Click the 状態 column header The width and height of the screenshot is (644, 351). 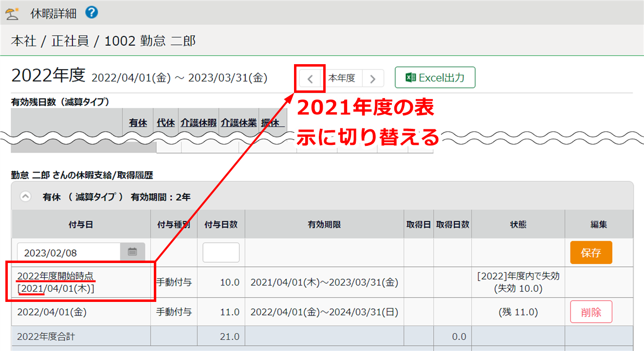tap(518, 225)
